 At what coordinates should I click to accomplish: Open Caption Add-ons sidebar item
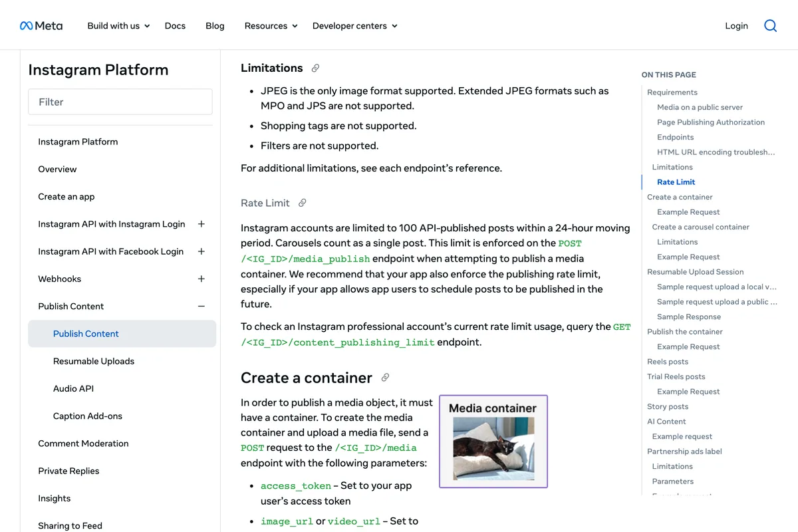point(88,416)
